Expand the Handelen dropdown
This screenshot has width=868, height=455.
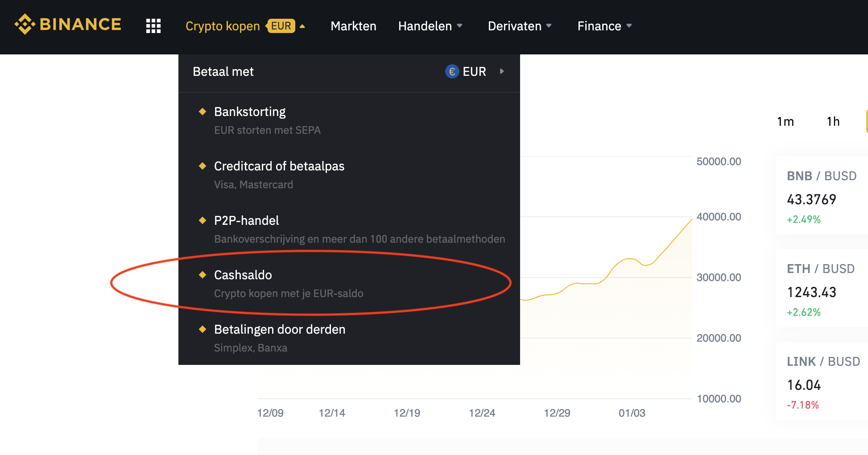460,26
